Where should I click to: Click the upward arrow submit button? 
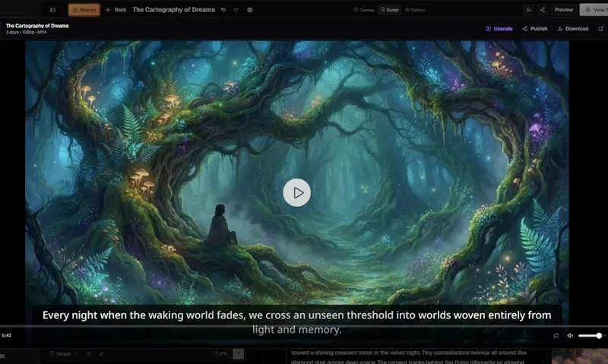click(x=238, y=353)
